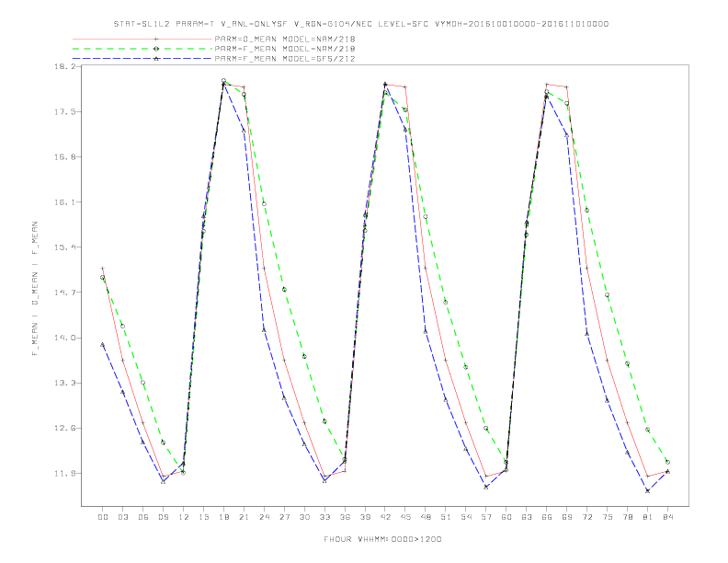Click x-axis tick label 75
This screenshot has width=728, height=563.
pyautogui.click(x=608, y=517)
